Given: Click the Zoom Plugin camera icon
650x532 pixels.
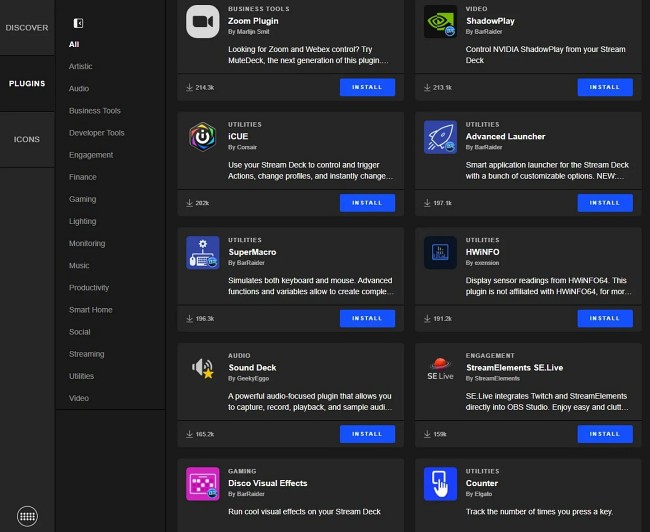Looking at the screenshot, I should click(202, 22).
